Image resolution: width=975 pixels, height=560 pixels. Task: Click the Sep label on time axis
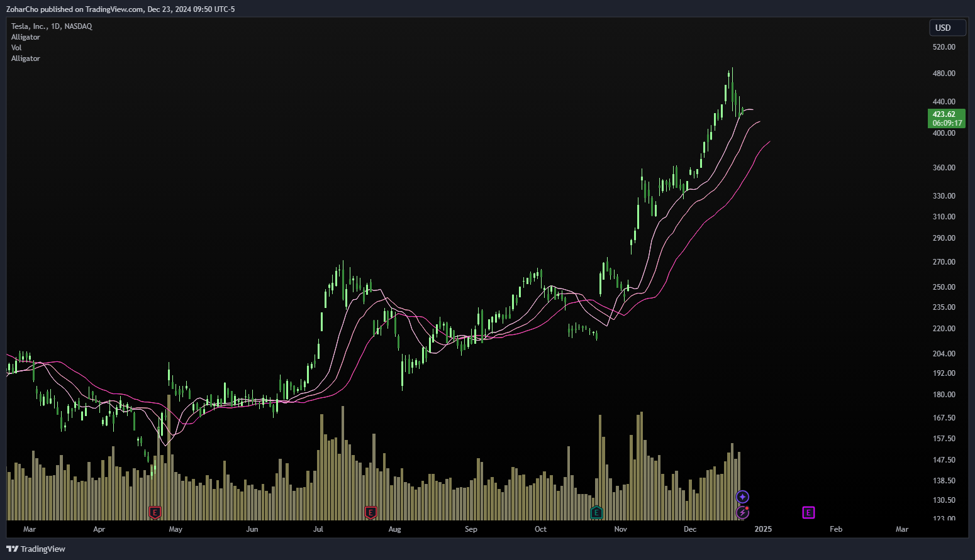(471, 529)
